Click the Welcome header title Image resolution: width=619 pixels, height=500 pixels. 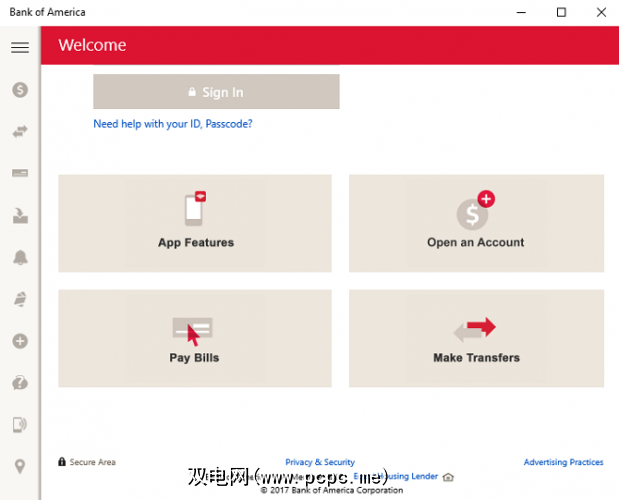pyautogui.click(x=92, y=45)
